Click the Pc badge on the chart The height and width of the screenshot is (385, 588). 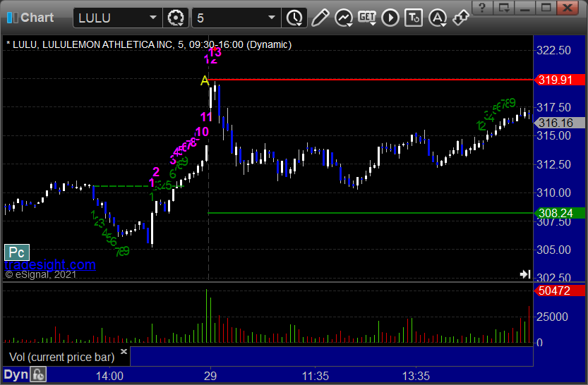tap(17, 252)
